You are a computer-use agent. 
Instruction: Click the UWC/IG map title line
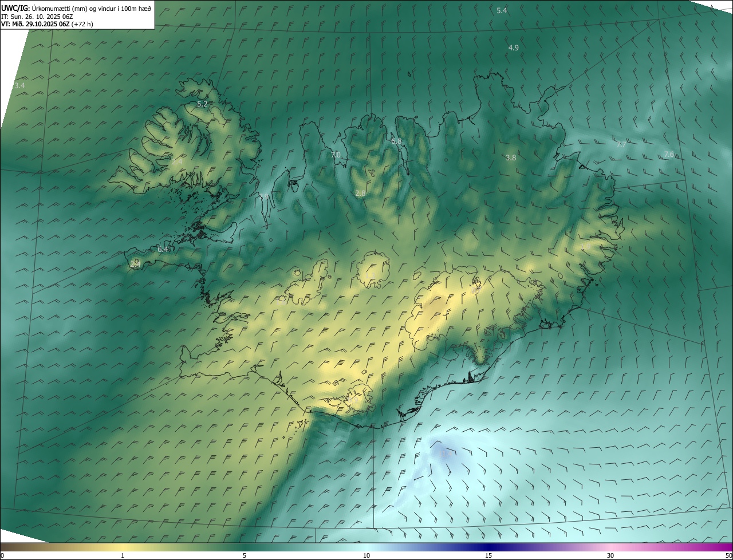point(76,8)
